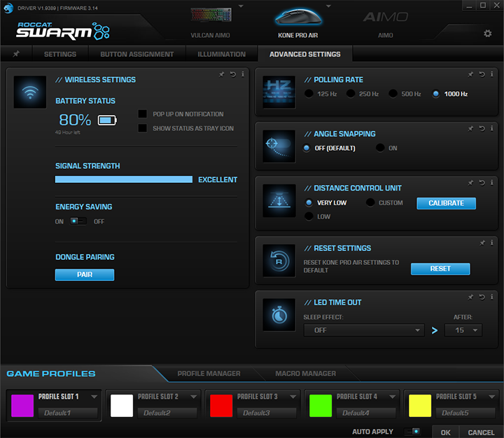Click the pin icon tab left of Settings
The width and height of the screenshot is (504, 438).
click(x=16, y=54)
